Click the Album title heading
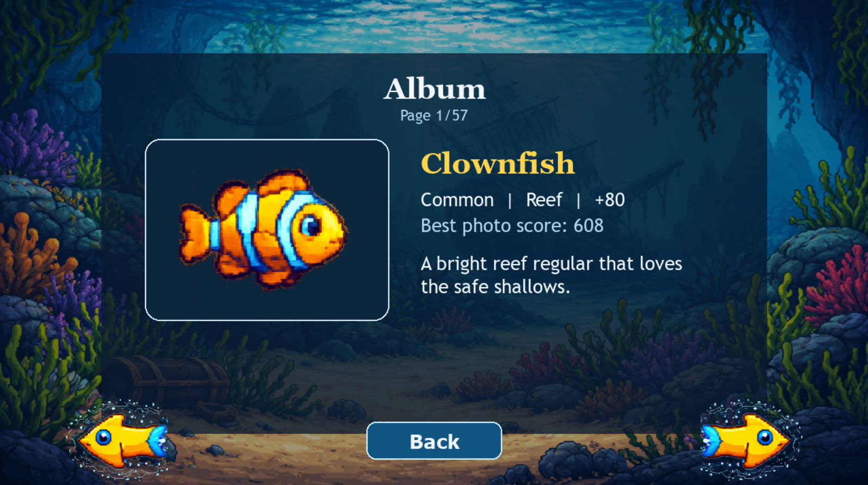 (434, 89)
